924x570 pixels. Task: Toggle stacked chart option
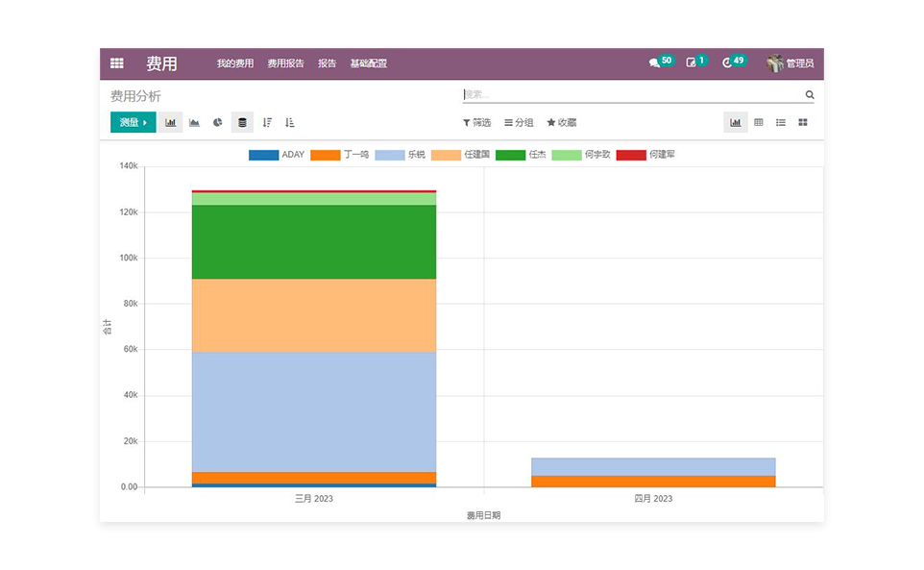click(x=242, y=123)
